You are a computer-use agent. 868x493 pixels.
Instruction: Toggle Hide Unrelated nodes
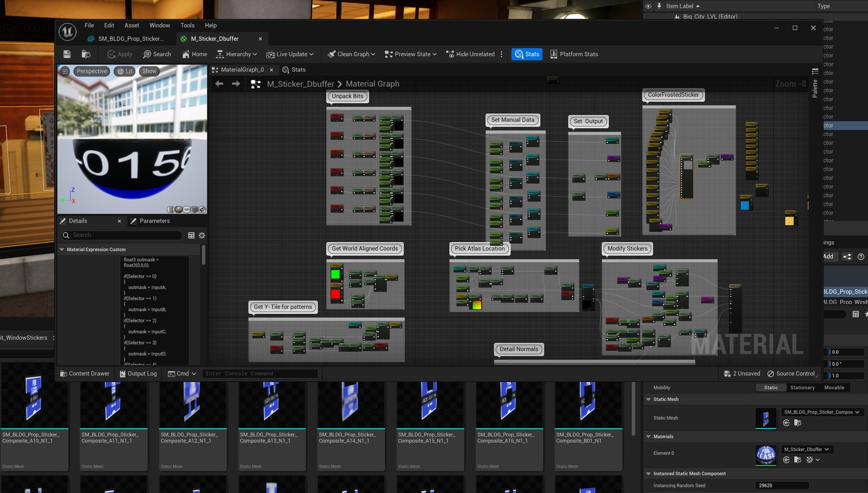(470, 54)
